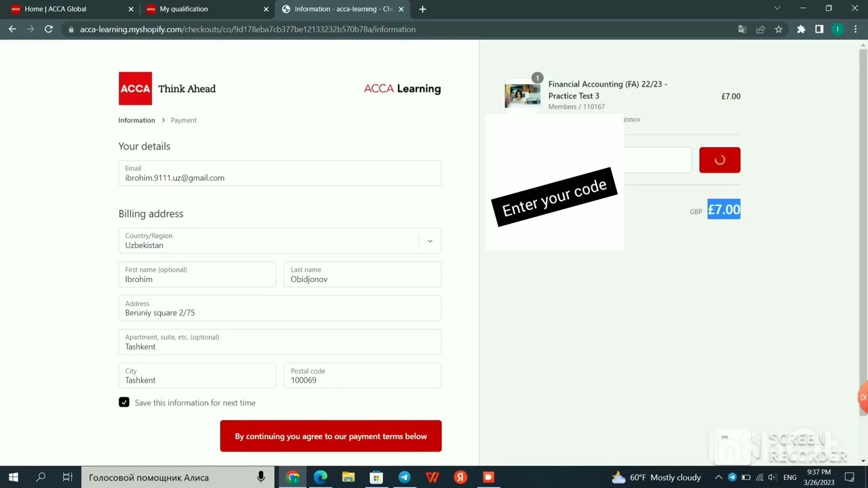Viewport: 868px width, 488px height.
Task: Click the Postal code field
Action: pos(363,375)
